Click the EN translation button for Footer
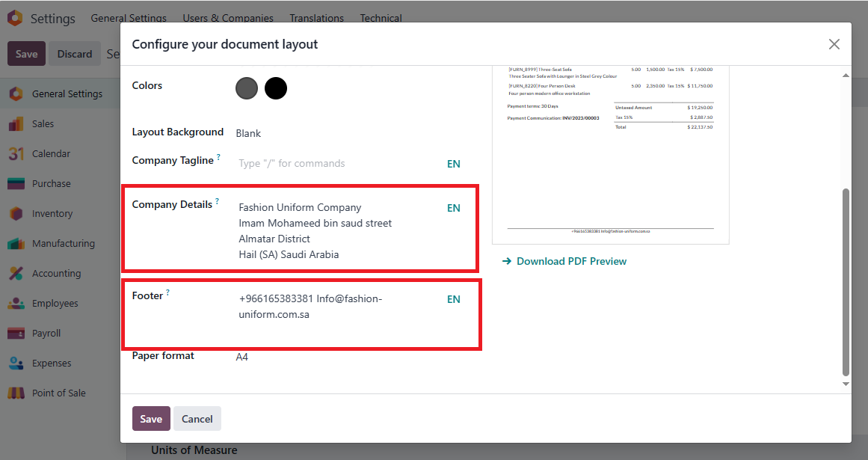This screenshot has width=868, height=460. [453, 299]
